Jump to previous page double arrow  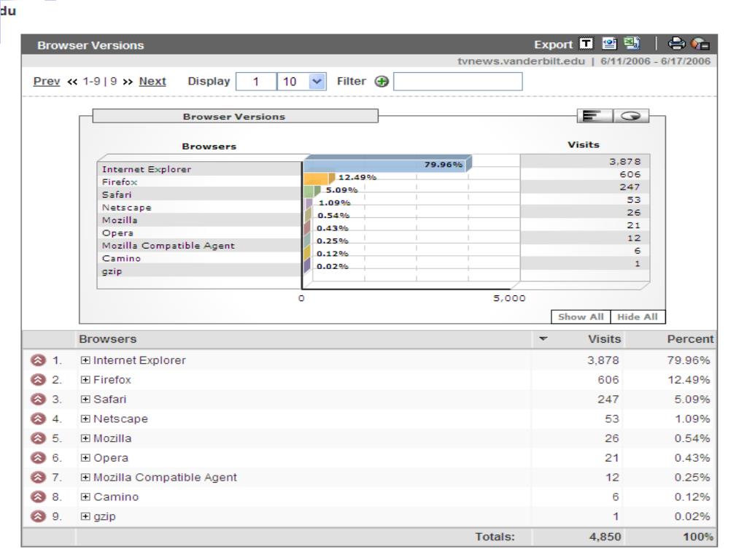[72, 82]
